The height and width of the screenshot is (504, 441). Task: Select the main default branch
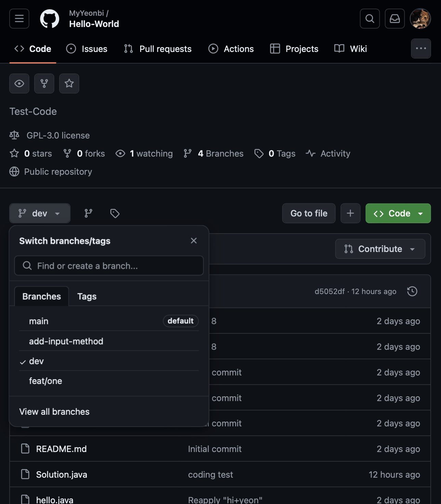39,321
